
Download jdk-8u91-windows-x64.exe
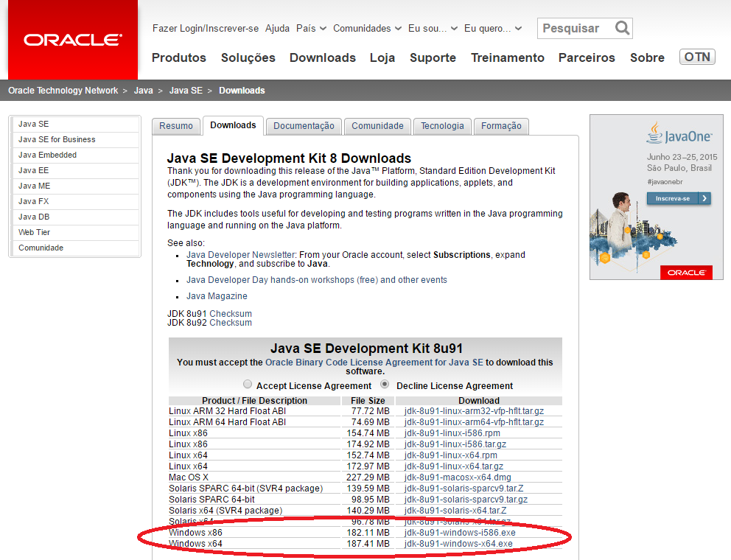[458, 544]
